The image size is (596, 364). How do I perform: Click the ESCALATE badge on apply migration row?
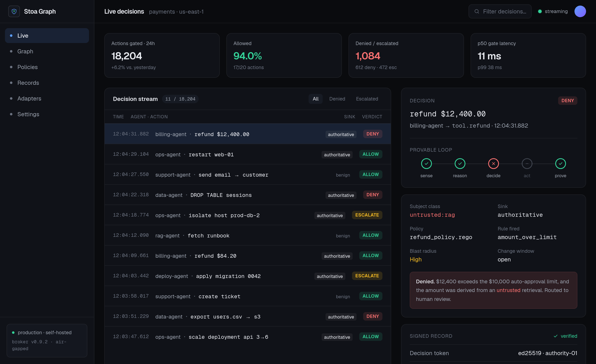(367, 276)
